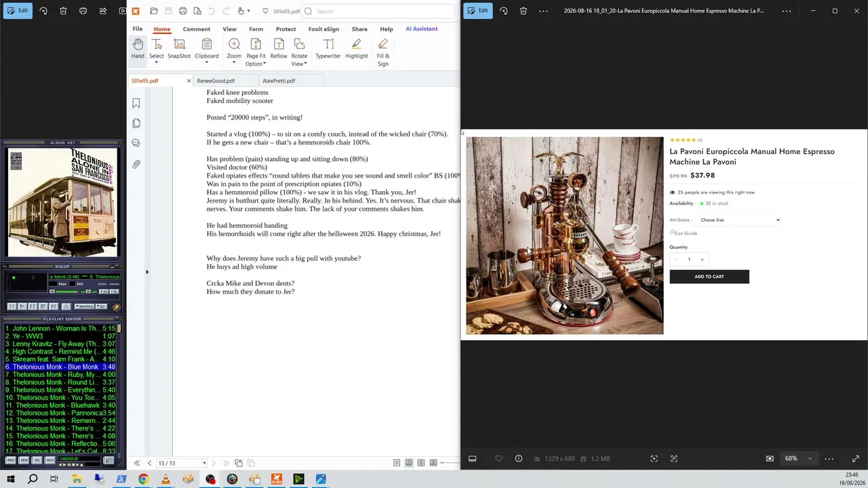Open Foxit application logo menu
The height and width of the screenshot is (488, 868).
pos(136,12)
